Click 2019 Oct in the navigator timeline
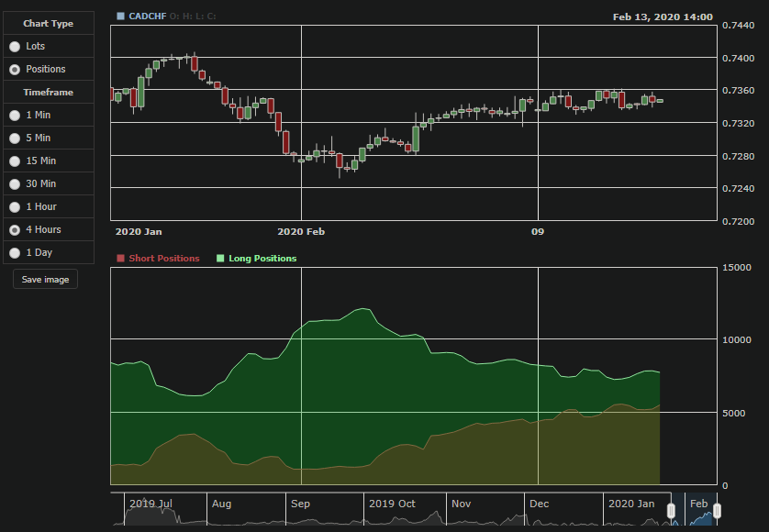 [392, 504]
